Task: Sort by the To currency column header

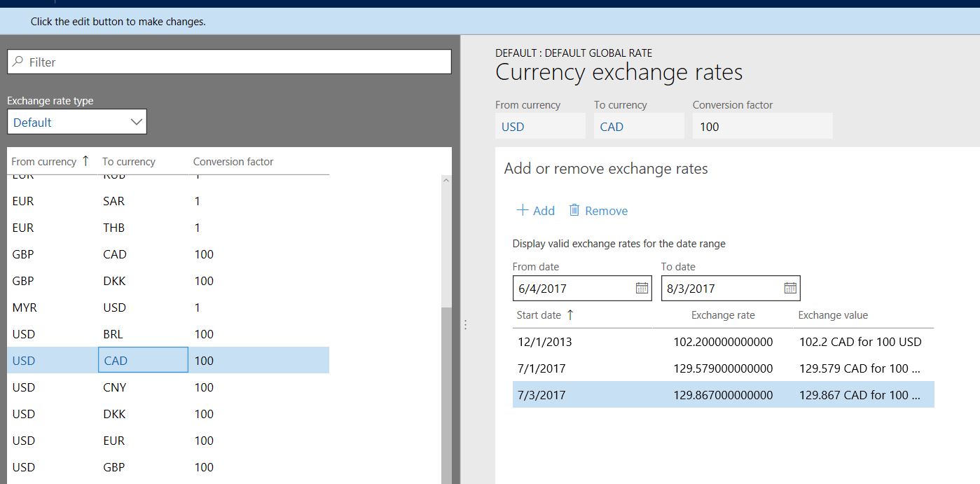Action: pyautogui.click(x=129, y=162)
